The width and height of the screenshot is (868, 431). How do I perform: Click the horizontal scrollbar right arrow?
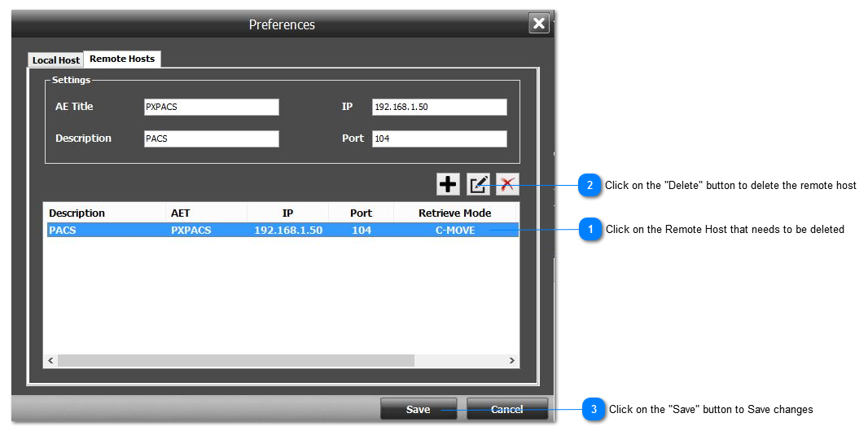point(511,360)
